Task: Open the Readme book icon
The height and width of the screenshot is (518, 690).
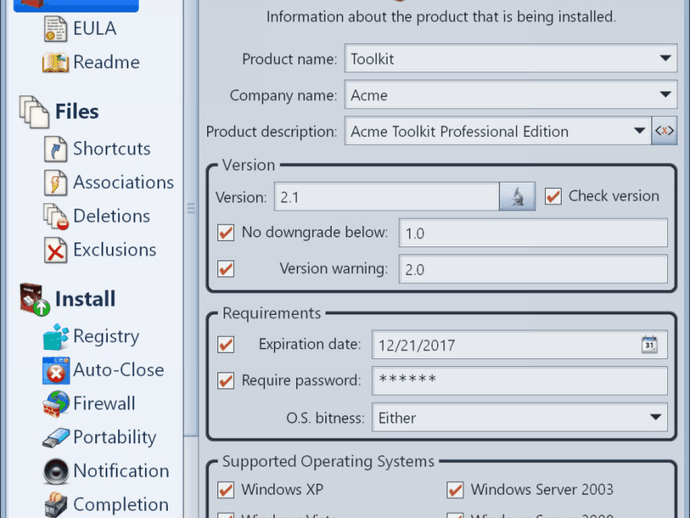Action: [x=55, y=63]
